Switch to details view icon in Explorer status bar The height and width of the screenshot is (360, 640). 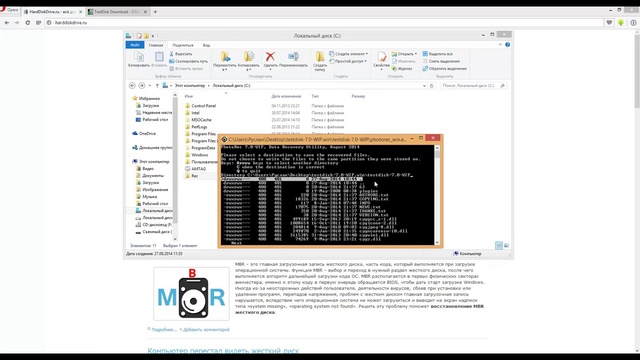499,245
